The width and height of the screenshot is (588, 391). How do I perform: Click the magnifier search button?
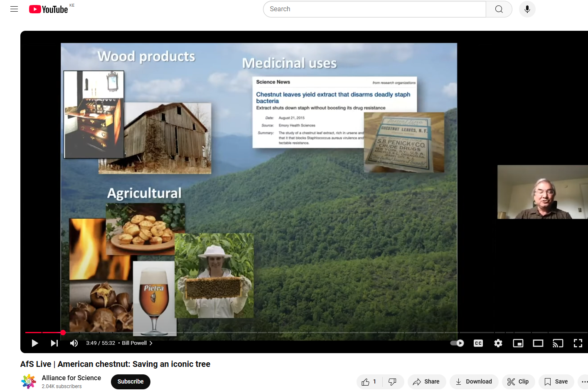[x=499, y=9]
